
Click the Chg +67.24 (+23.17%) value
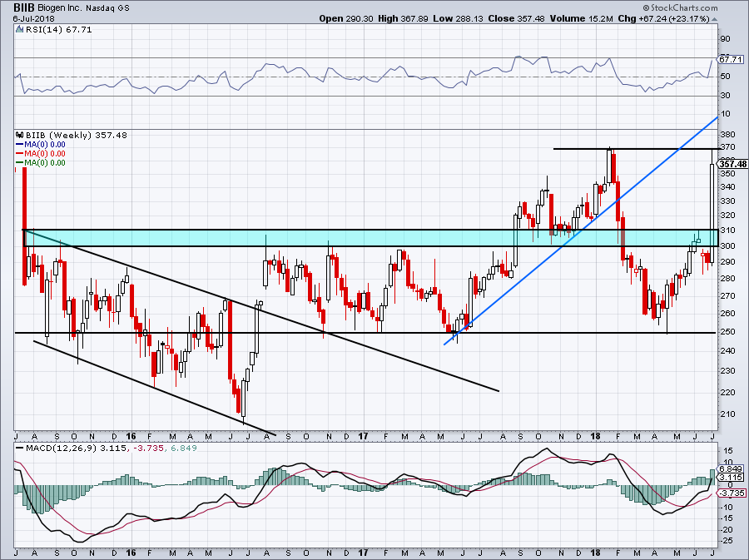[x=664, y=18]
